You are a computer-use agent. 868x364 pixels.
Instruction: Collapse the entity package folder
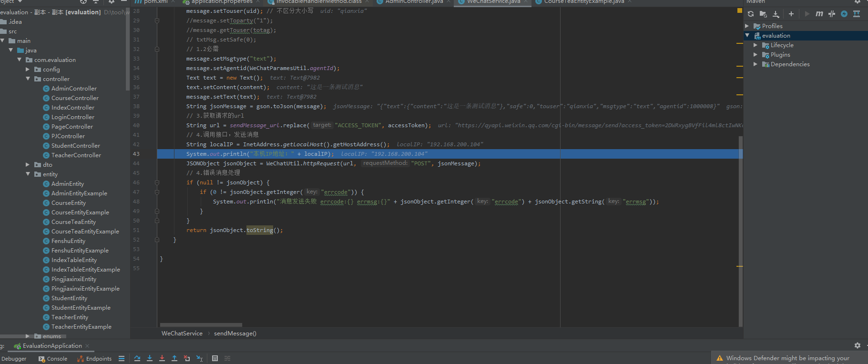click(28, 174)
